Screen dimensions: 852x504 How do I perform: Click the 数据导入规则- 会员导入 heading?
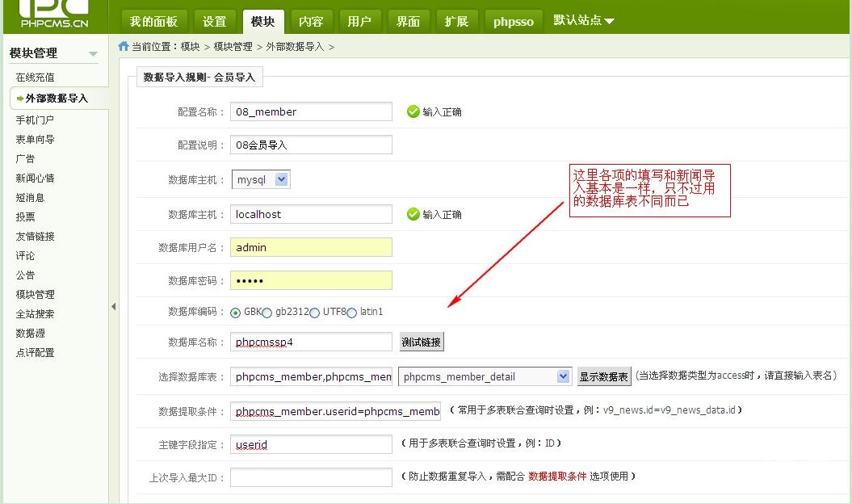(x=199, y=78)
